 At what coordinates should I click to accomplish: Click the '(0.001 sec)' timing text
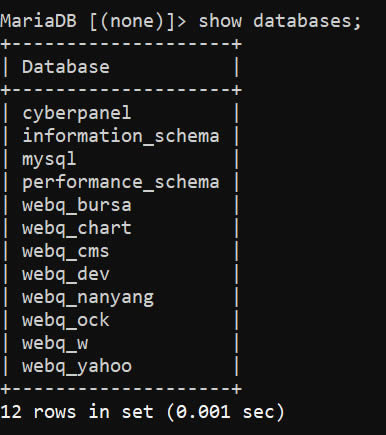[x=225, y=412]
